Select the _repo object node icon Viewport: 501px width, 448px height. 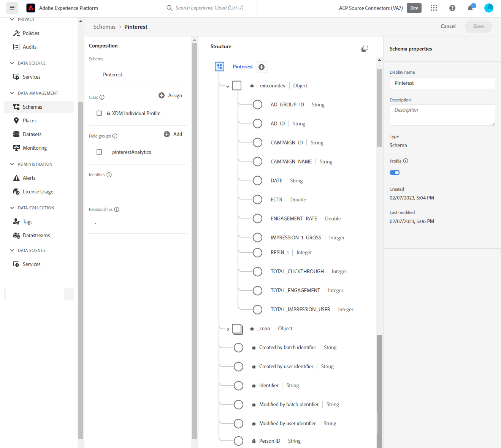pos(237,329)
